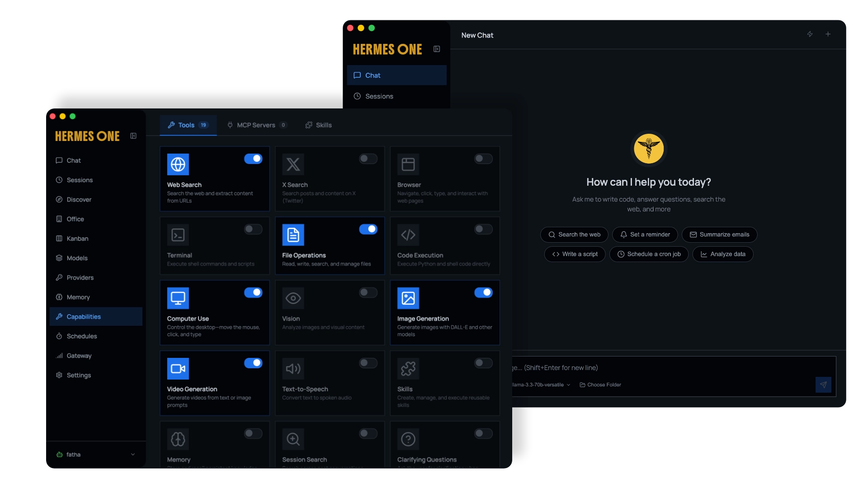Click the Write a script suggestion
The height and width of the screenshot is (488, 868).
coord(575,254)
